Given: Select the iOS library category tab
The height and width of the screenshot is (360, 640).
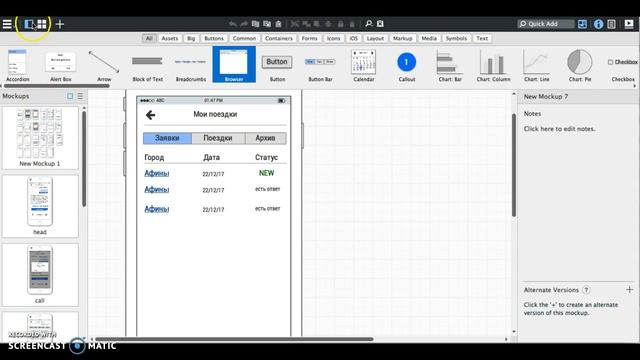Looking at the screenshot, I should tap(353, 38).
